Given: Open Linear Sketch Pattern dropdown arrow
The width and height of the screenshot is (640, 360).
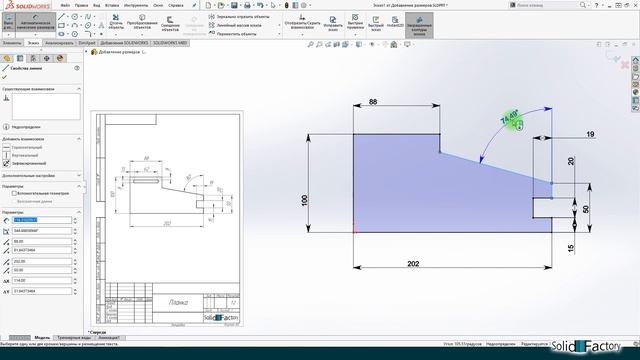Looking at the screenshot, I should point(279,25).
